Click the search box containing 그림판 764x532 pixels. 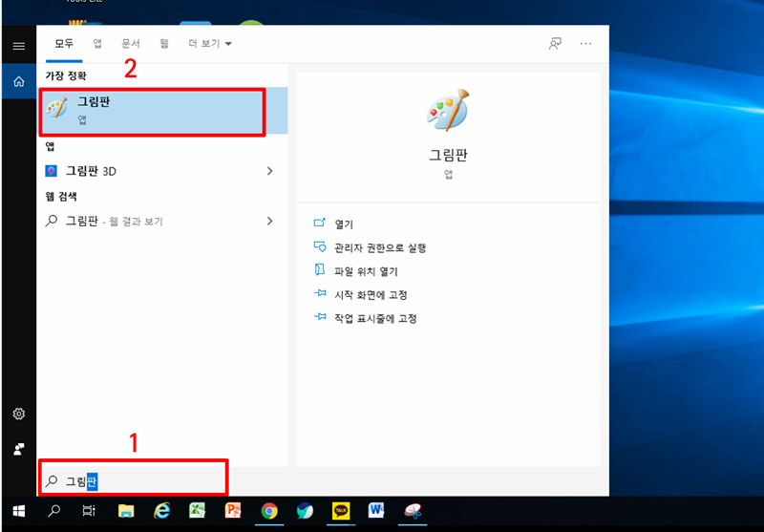[x=133, y=481]
